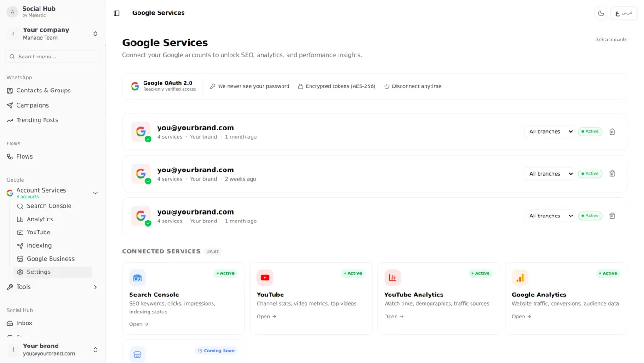
Task: Open the Search Console service link
Action: pos(139,324)
